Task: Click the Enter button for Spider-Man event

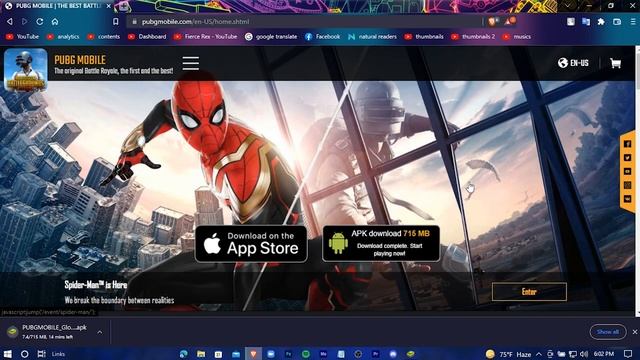Action: point(529,292)
